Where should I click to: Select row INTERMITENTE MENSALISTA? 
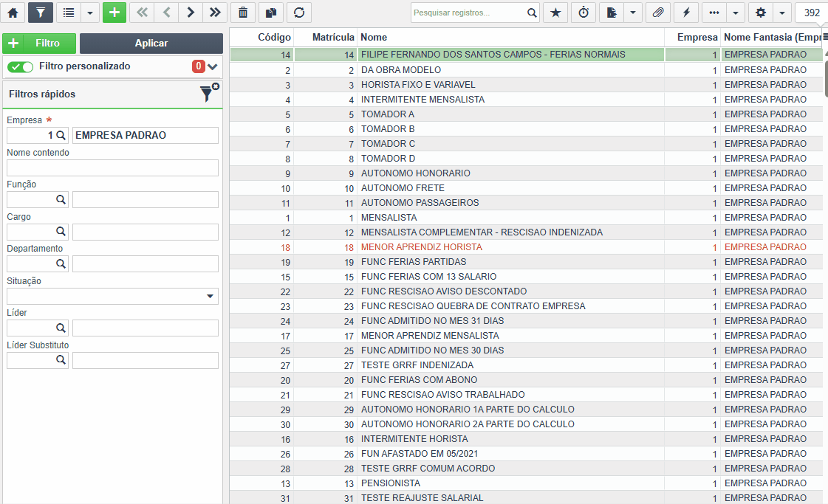point(526,99)
